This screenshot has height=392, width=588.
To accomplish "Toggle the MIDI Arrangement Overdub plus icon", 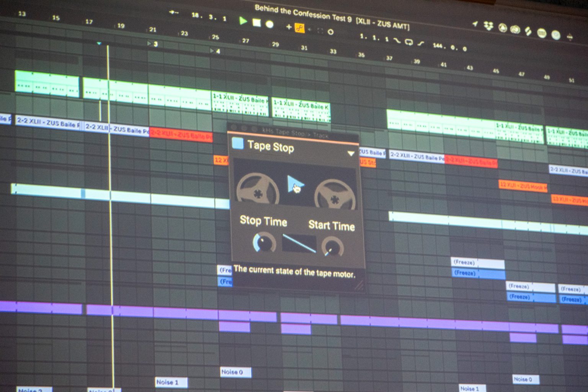I will [289, 27].
